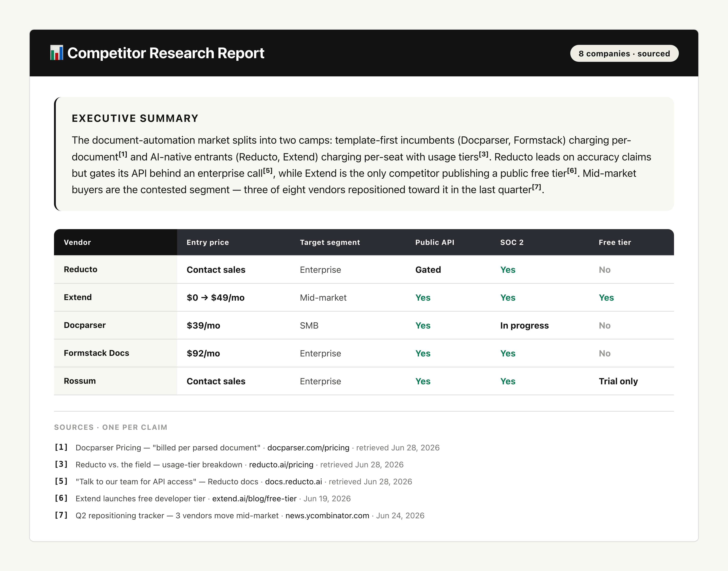Select the Rossum vendor cell
Image resolution: width=728 pixels, height=571 pixels.
click(x=115, y=381)
